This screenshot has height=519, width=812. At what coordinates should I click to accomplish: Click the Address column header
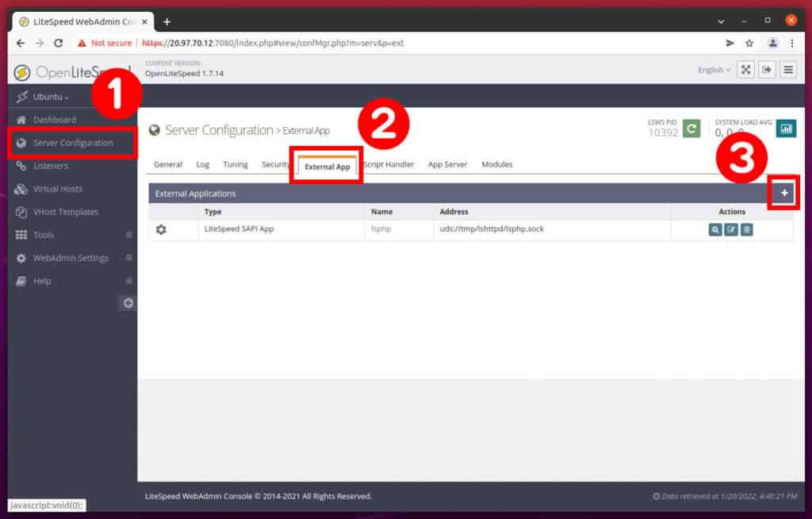(x=454, y=212)
